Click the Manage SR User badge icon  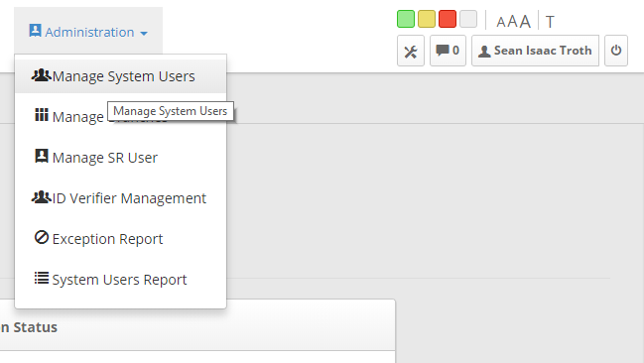point(42,156)
